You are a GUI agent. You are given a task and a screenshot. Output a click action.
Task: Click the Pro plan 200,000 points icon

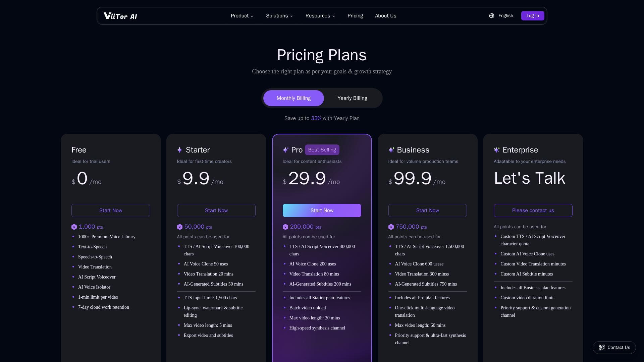[285, 227]
